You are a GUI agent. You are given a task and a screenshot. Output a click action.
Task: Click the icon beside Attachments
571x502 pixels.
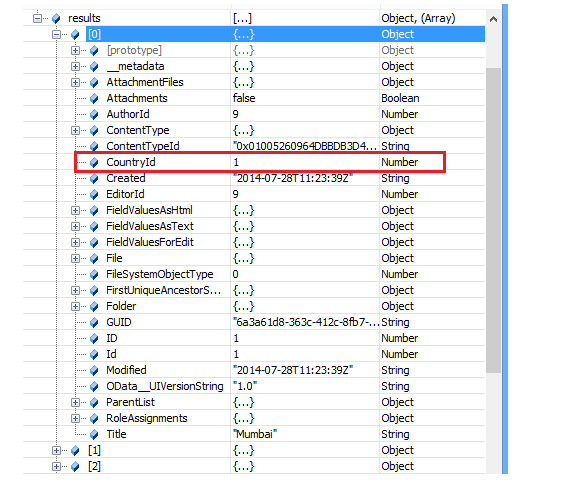coord(94,98)
